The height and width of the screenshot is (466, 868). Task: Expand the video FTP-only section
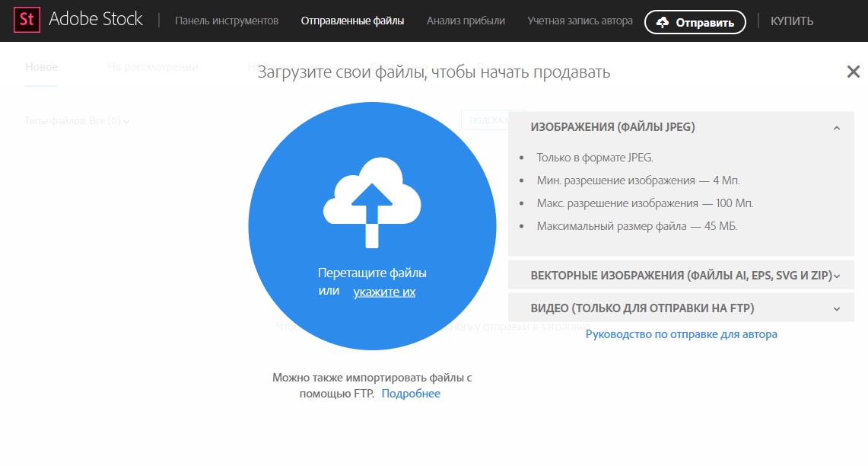(x=837, y=308)
